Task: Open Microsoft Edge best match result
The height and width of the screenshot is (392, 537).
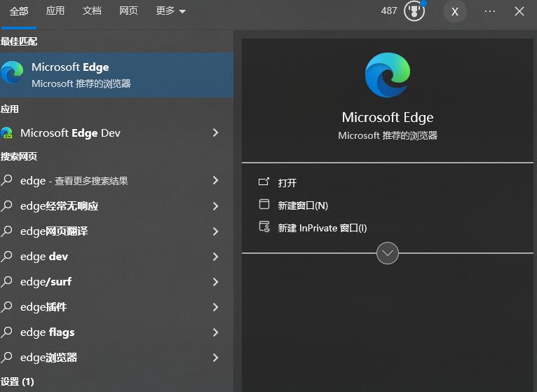Action: point(116,75)
